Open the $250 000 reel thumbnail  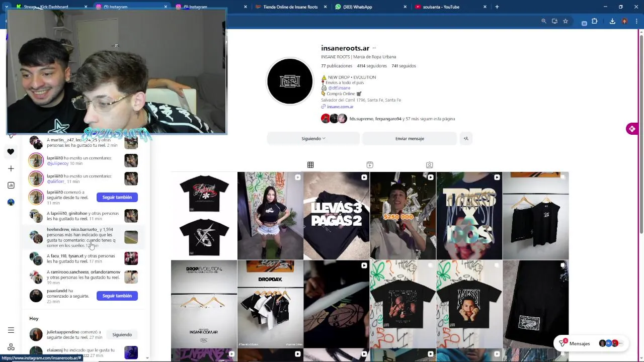[x=403, y=216]
